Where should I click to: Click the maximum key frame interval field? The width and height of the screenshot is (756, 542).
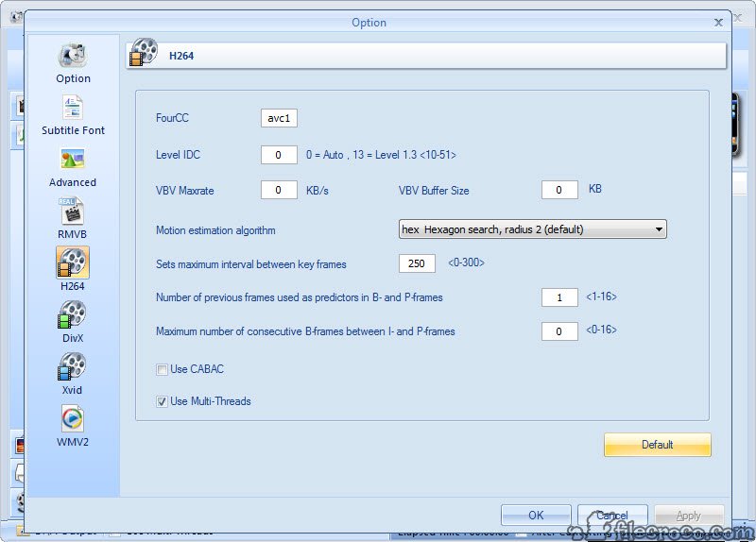[417, 263]
